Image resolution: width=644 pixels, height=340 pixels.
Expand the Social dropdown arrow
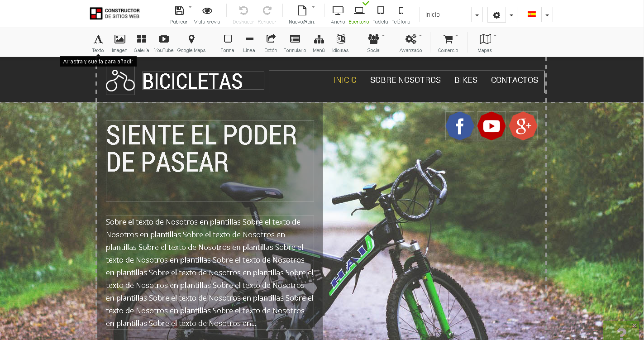pyautogui.click(x=383, y=35)
